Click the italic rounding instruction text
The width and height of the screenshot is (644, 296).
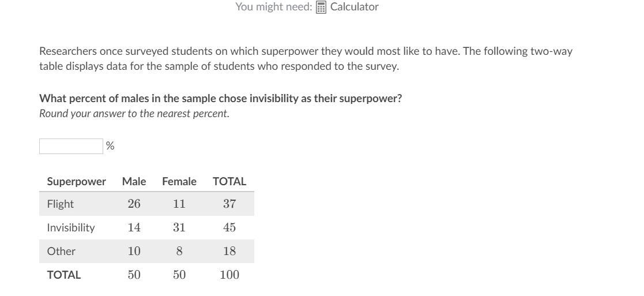click(x=134, y=113)
